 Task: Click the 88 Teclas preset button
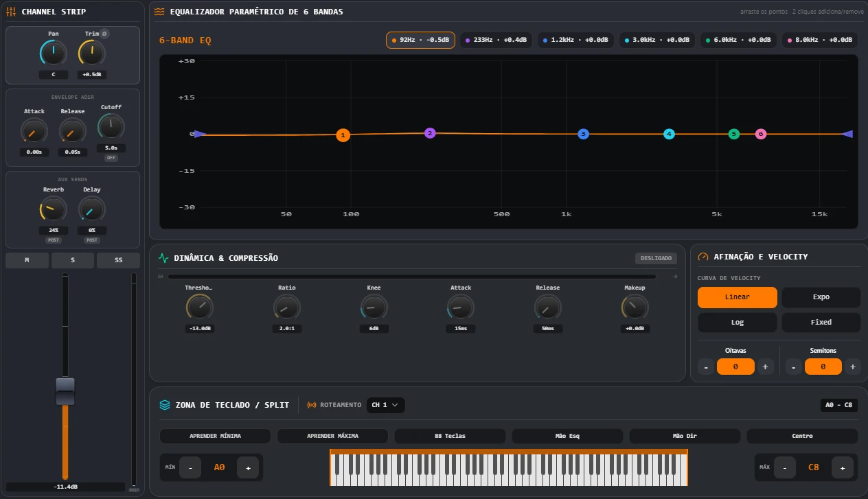pos(450,436)
